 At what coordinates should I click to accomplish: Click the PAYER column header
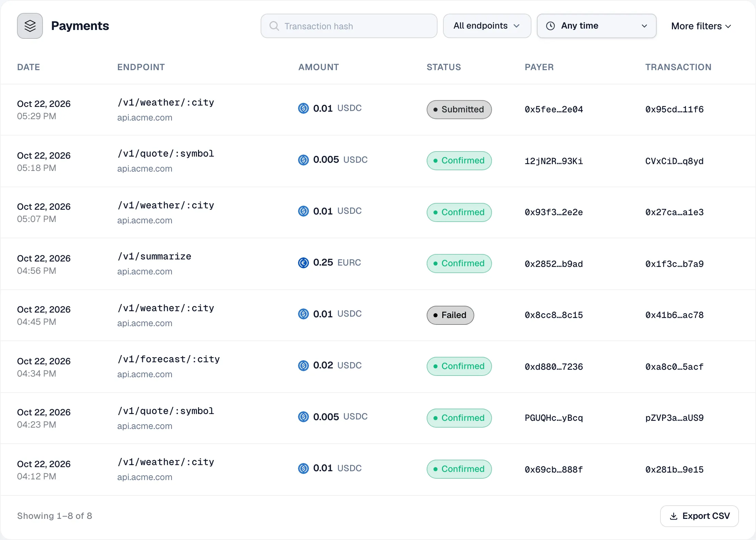(539, 67)
